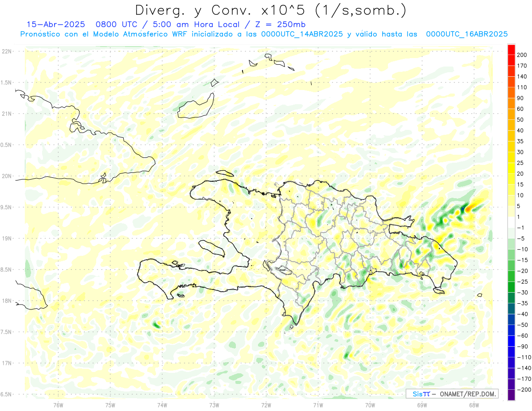Click the '20N' latitude label
532x411 pixels.
6,176
